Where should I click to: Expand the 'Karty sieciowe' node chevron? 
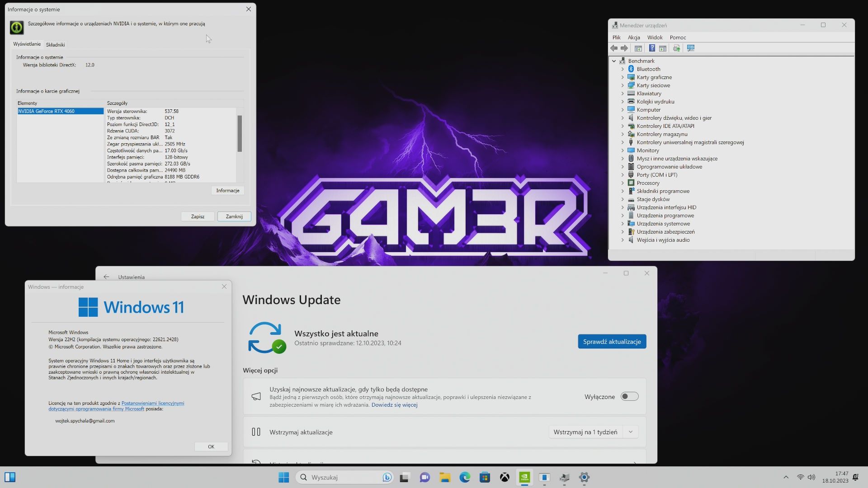pyautogui.click(x=623, y=85)
